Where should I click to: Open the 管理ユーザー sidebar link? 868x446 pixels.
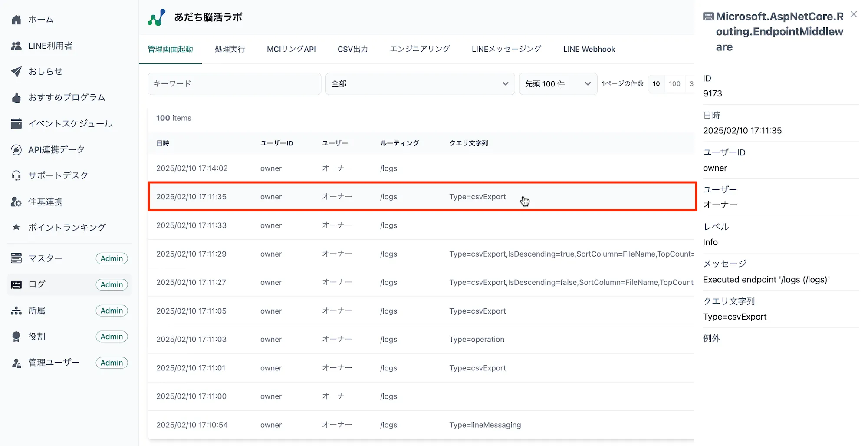pyautogui.click(x=54, y=363)
